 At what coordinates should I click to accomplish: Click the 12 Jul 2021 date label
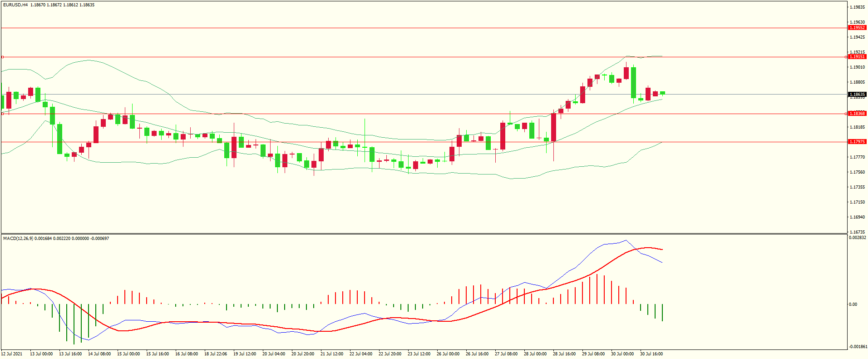(x=12, y=354)
